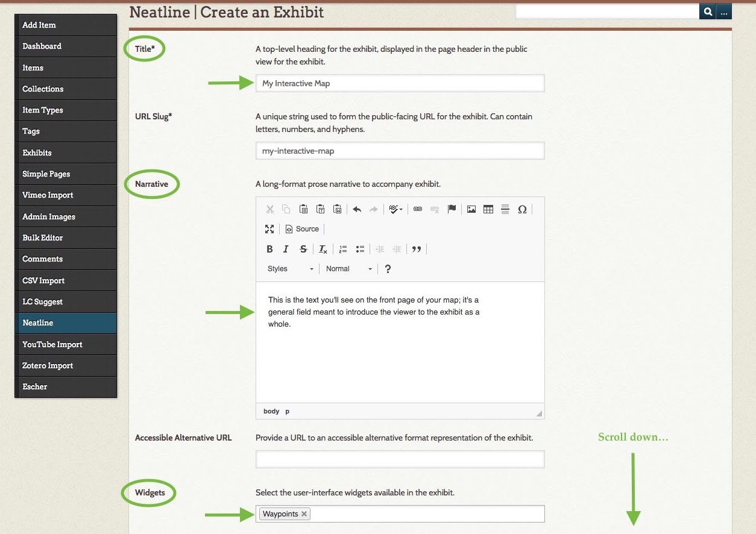This screenshot has height=534, width=756.
Task: Click the Remove Format icon
Action: (323, 249)
